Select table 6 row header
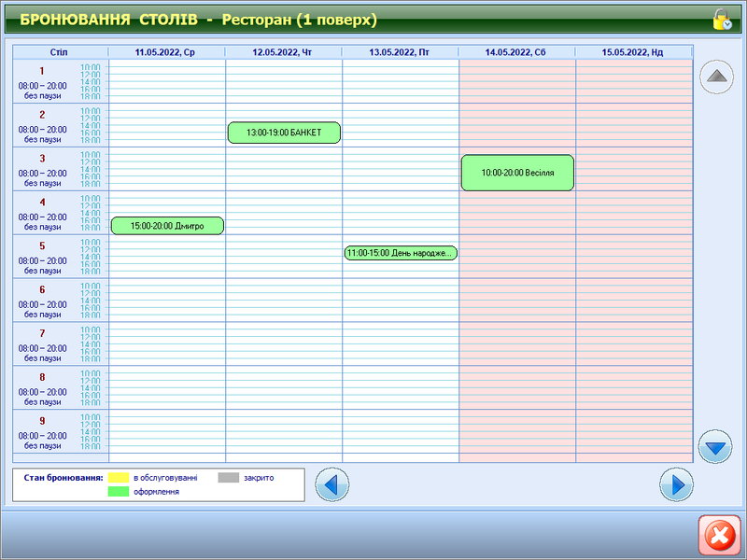This screenshot has height=560, width=747. pos(42,300)
